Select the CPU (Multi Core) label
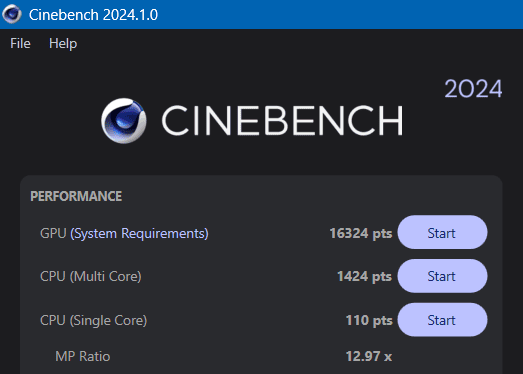The width and height of the screenshot is (523, 374). pyautogui.click(x=91, y=277)
